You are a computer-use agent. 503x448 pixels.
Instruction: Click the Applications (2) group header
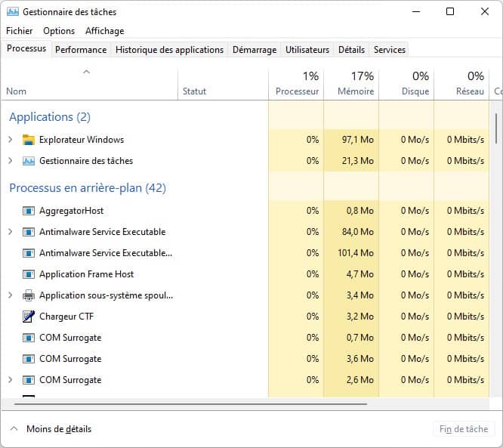point(50,117)
